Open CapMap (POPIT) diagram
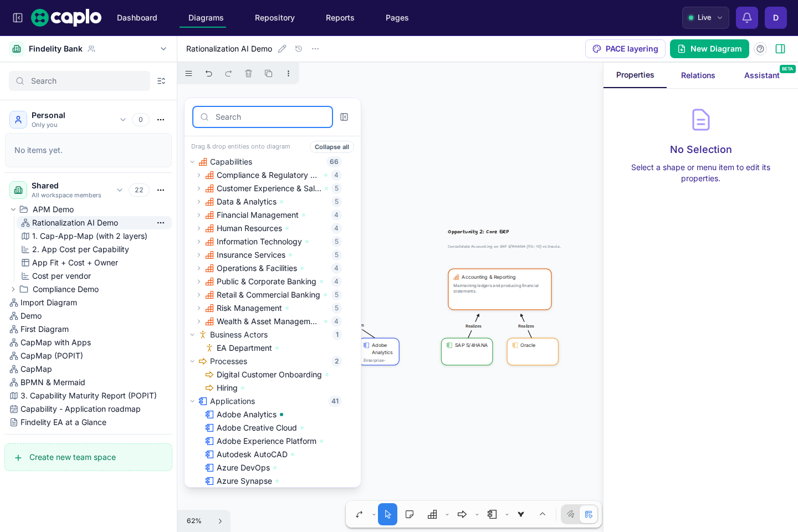This screenshot has height=532, width=798. click(52, 356)
